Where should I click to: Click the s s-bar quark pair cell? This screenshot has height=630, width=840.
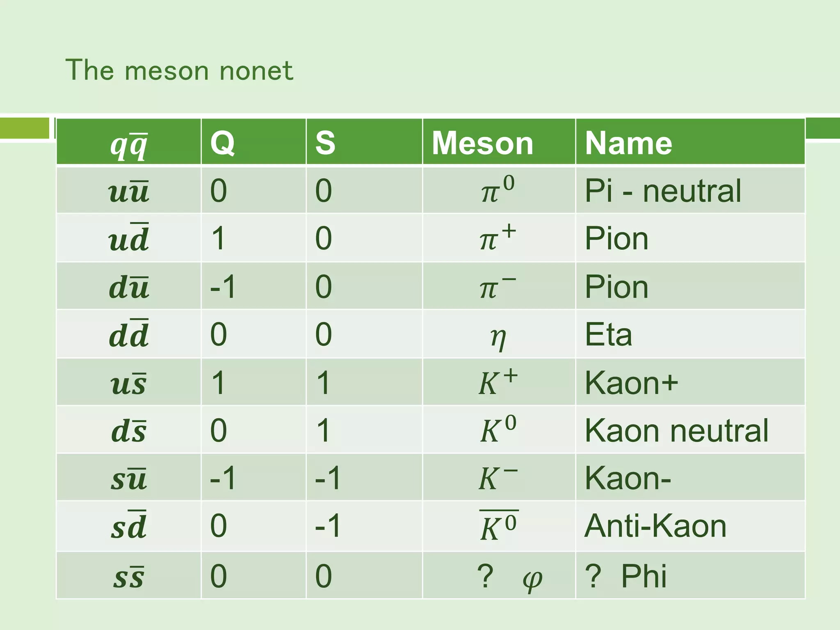tap(128, 575)
